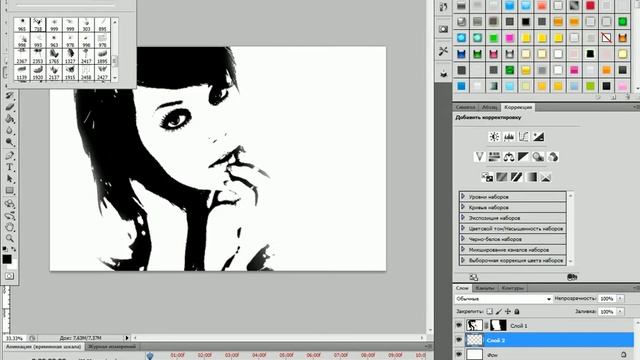Add a Levels adjustment

click(509, 137)
